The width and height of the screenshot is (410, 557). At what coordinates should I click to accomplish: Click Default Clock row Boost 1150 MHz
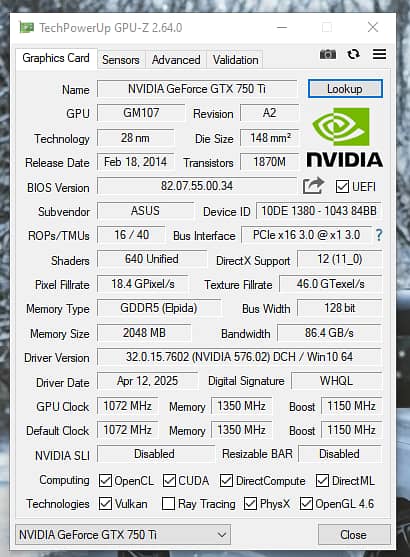[x=351, y=430]
